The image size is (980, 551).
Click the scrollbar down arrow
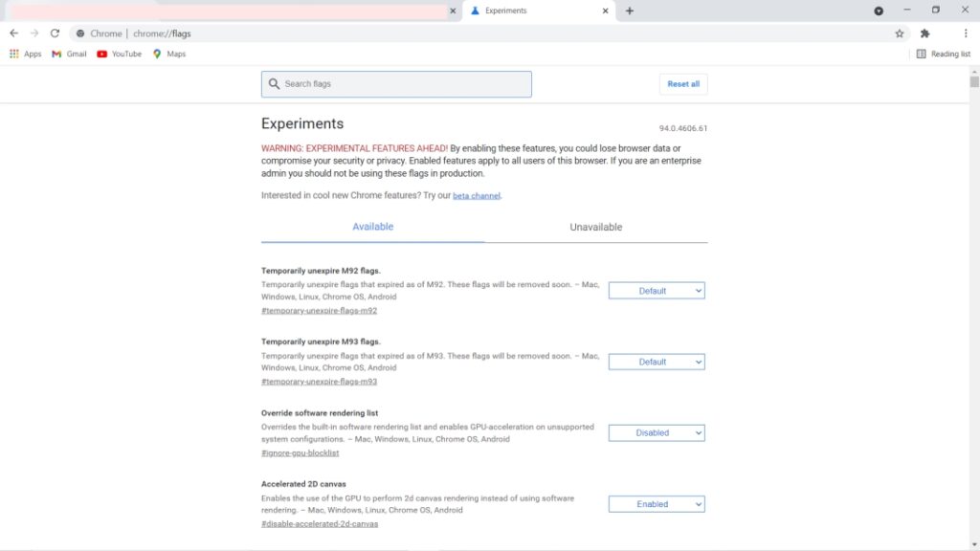tap(974, 545)
